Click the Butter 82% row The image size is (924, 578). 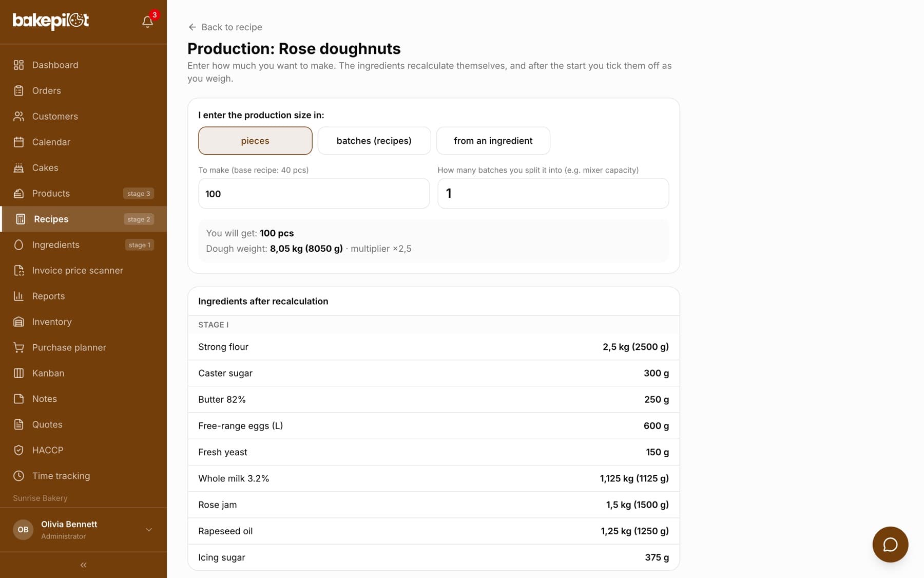(x=433, y=399)
